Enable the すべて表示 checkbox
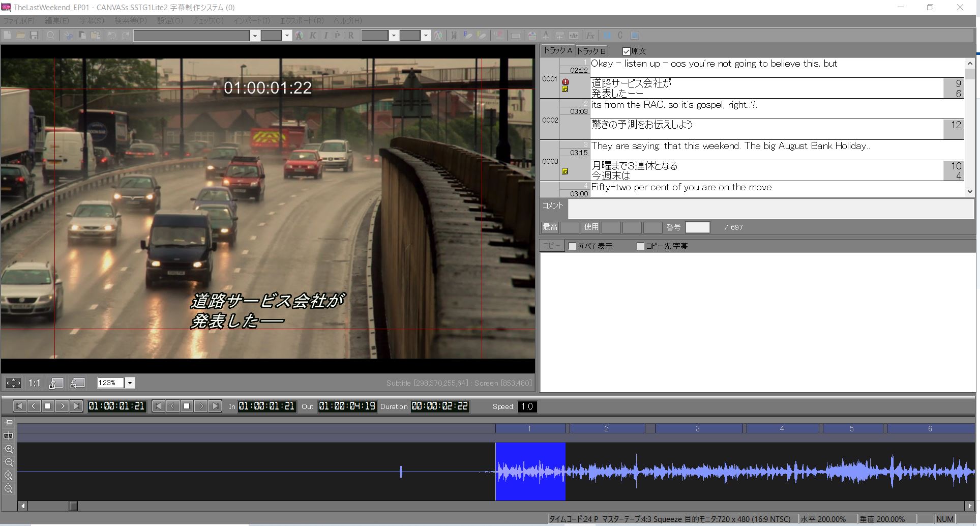Screen dimensions: 980x526 point(573,246)
